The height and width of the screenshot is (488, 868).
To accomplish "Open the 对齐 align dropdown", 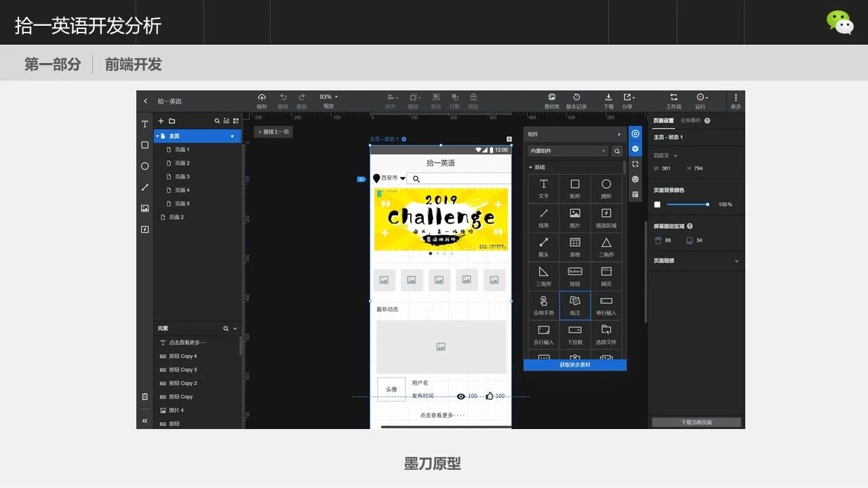I will point(391,97).
